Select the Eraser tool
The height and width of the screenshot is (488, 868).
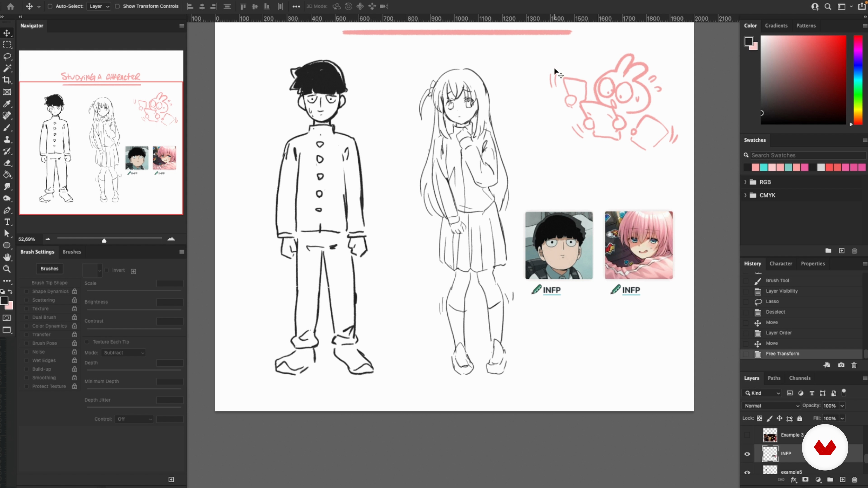pos(7,163)
